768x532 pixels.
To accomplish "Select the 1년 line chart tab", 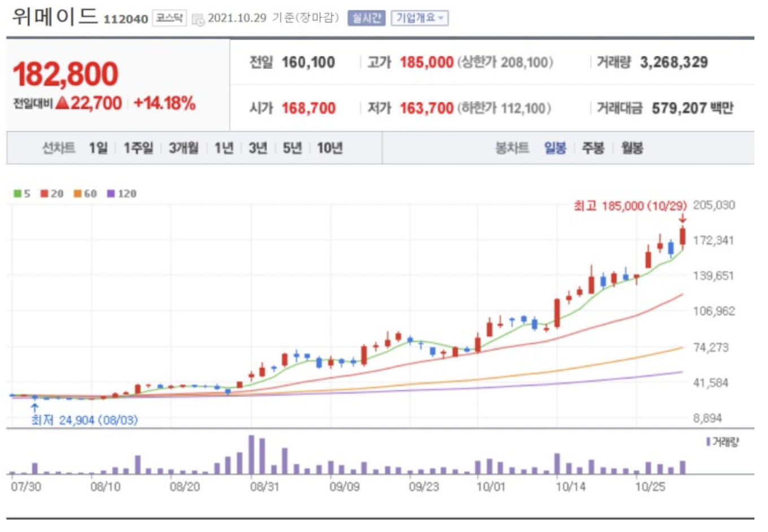I will [224, 148].
